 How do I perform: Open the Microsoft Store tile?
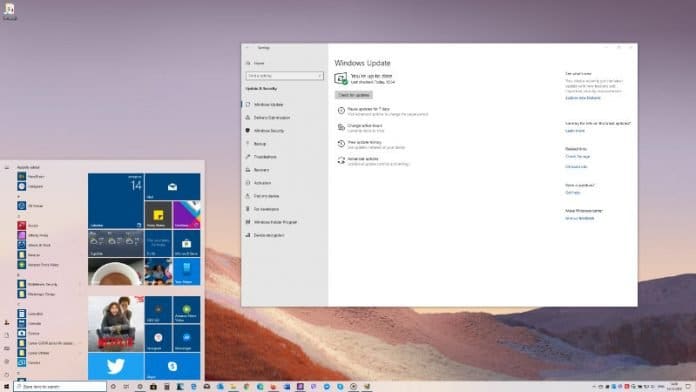[186, 243]
